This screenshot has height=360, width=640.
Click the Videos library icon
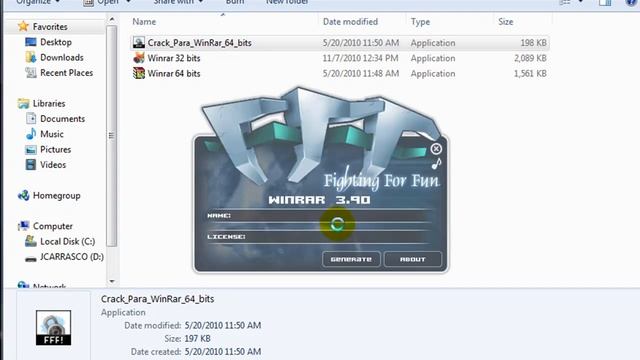click(31, 165)
